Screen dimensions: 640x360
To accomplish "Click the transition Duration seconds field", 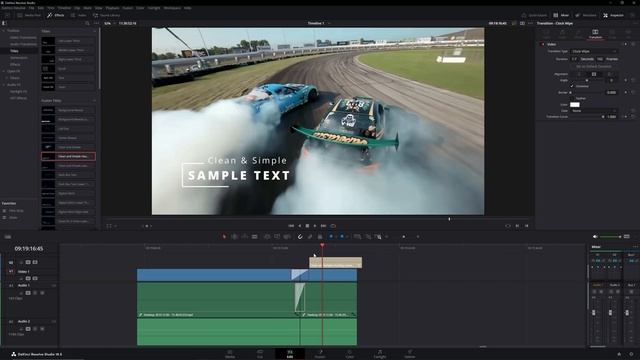I will coord(574,59).
